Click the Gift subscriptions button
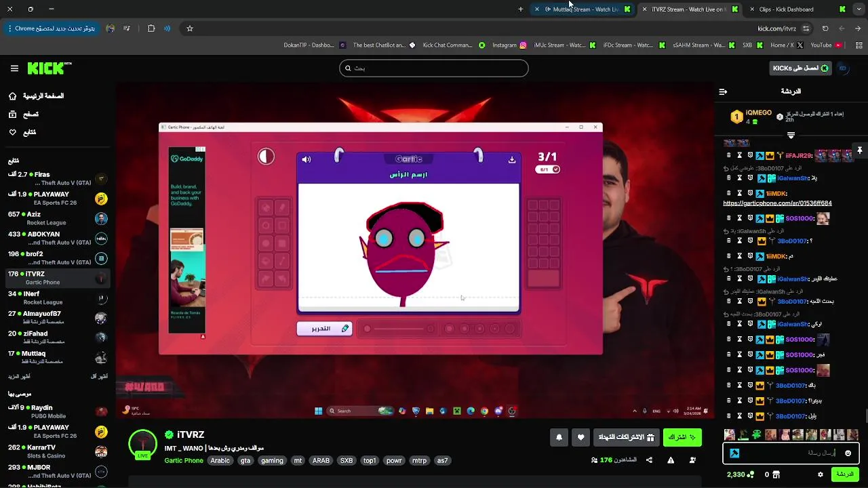This screenshot has height=488, width=868. (x=626, y=437)
